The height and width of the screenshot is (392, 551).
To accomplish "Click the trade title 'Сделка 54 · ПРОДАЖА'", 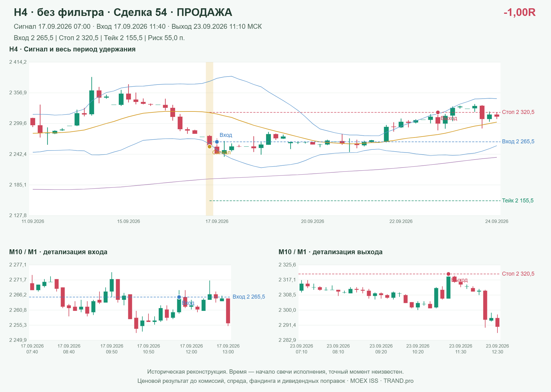I will click(173, 12).
